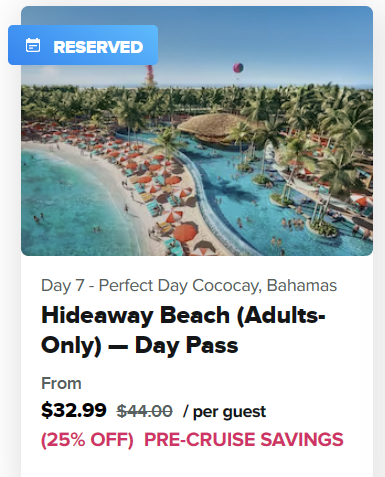Click the blue RESERVED badge
The width and height of the screenshot is (385, 477).
pyautogui.click(x=83, y=45)
